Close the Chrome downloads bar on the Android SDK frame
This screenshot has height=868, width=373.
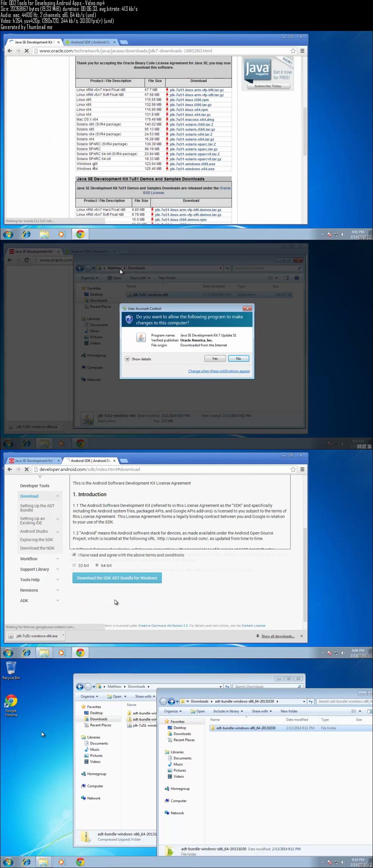[302, 636]
